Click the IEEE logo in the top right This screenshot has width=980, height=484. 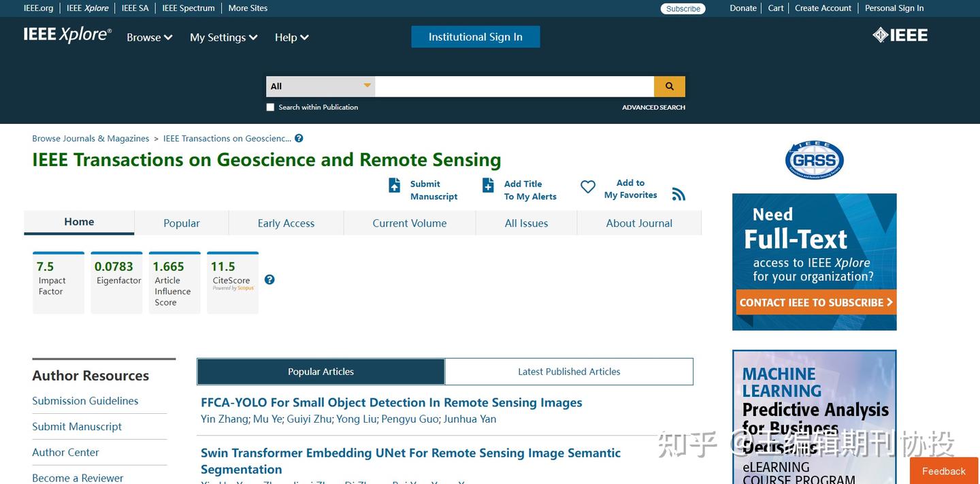tap(900, 34)
